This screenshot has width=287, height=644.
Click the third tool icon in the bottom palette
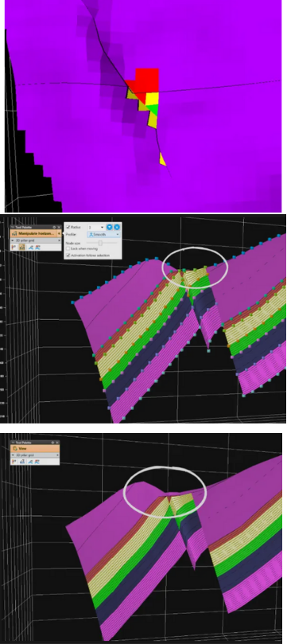(30, 462)
